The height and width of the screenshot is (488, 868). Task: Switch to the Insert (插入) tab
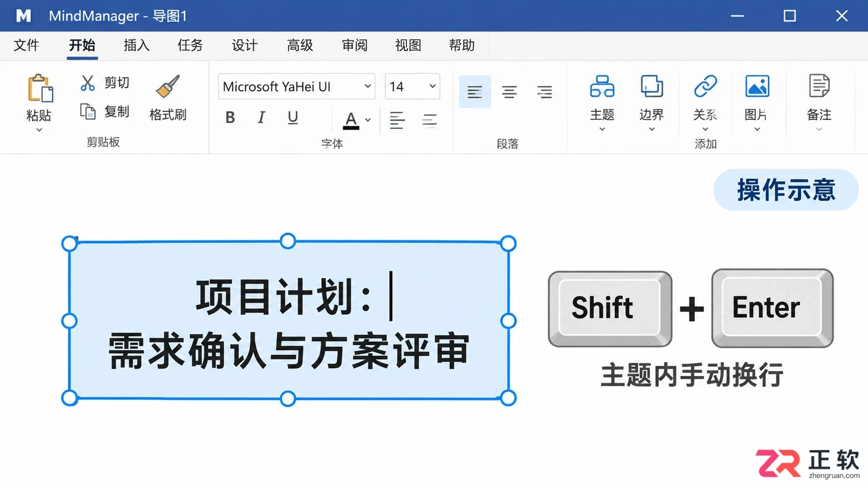tap(136, 45)
